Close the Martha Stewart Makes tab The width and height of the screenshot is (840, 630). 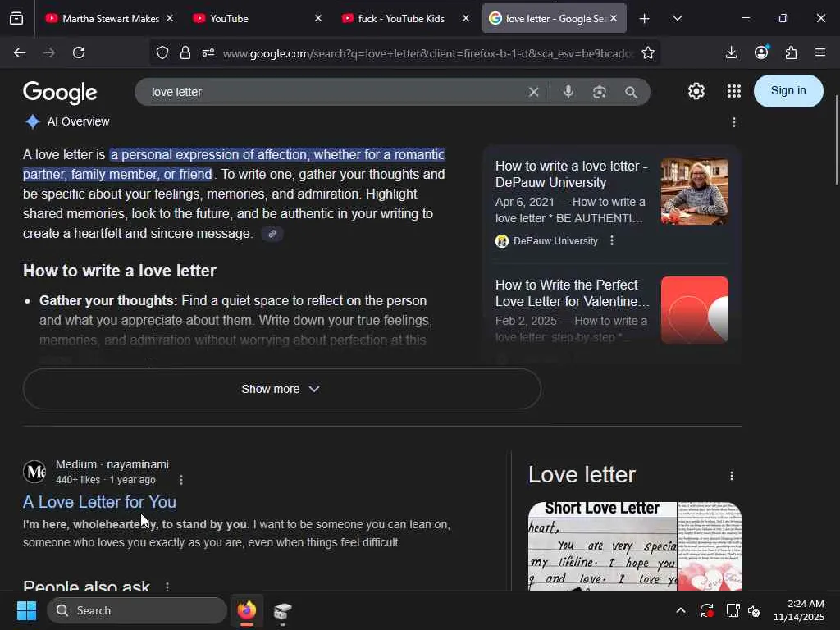click(x=170, y=18)
